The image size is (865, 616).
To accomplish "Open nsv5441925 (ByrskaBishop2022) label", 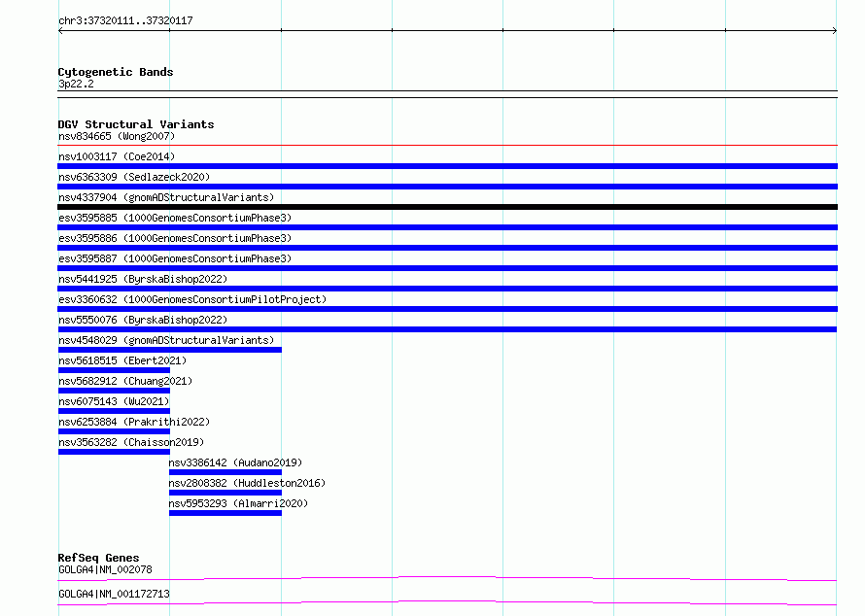I will (x=143, y=279).
